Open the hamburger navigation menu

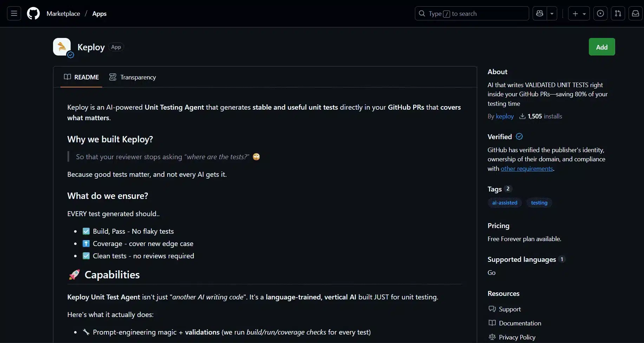point(14,14)
